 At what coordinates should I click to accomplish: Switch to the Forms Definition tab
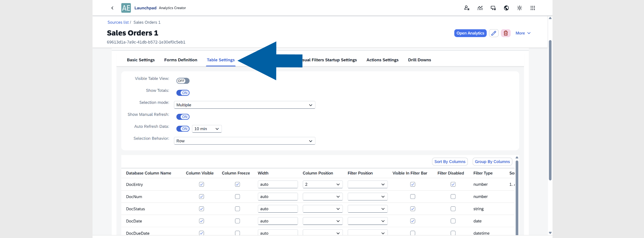(x=181, y=60)
